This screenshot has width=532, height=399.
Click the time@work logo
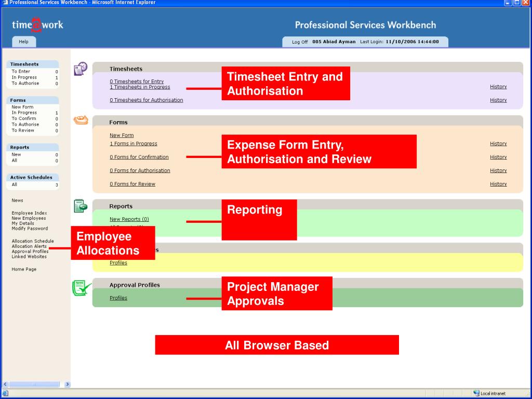coord(37,24)
